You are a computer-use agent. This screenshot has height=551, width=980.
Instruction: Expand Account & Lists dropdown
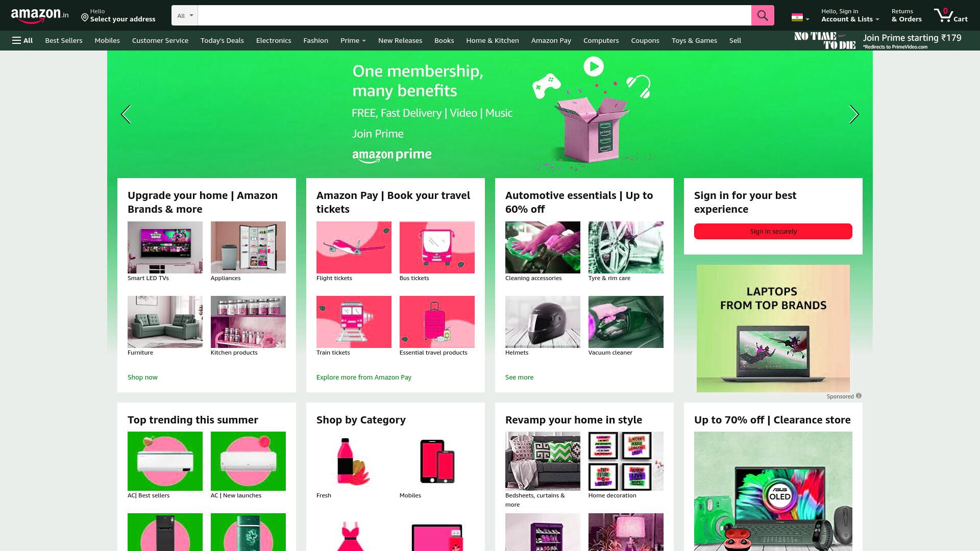point(850,15)
